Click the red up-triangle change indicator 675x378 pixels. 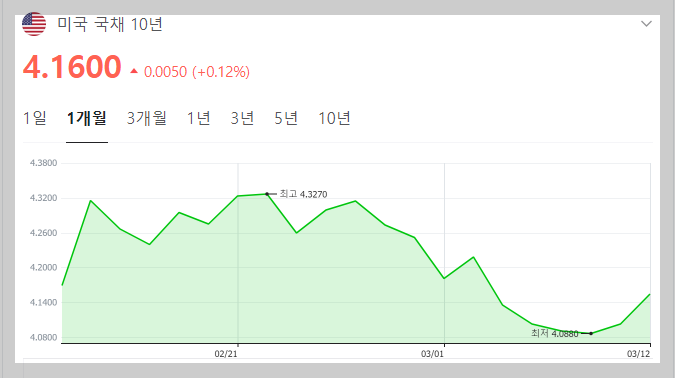[x=134, y=71]
